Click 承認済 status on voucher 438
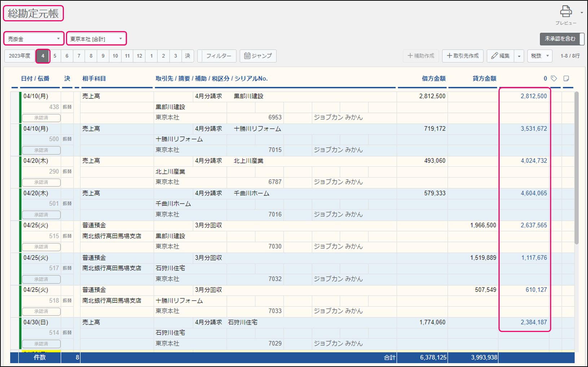The image size is (588, 367). 41,118
